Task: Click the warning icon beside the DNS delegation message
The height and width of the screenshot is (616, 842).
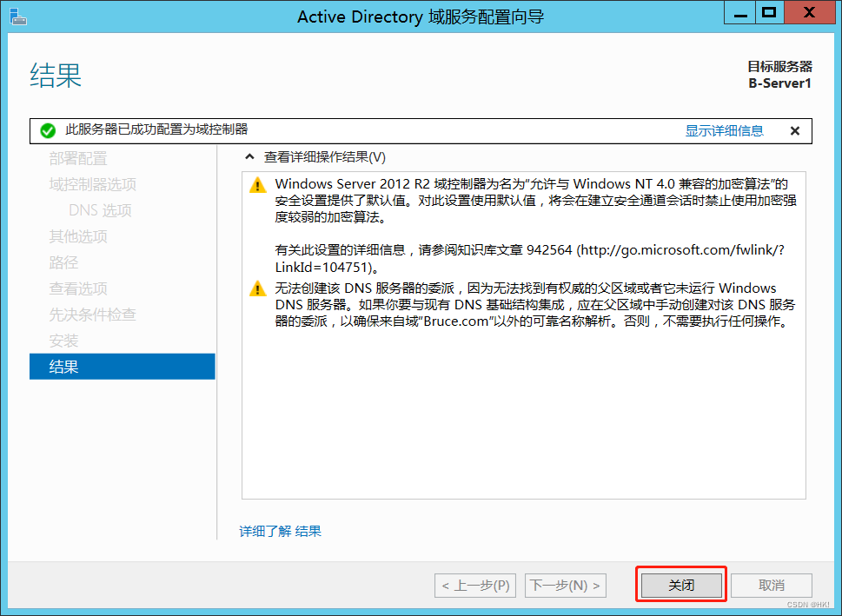Action: (x=258, y=288)
